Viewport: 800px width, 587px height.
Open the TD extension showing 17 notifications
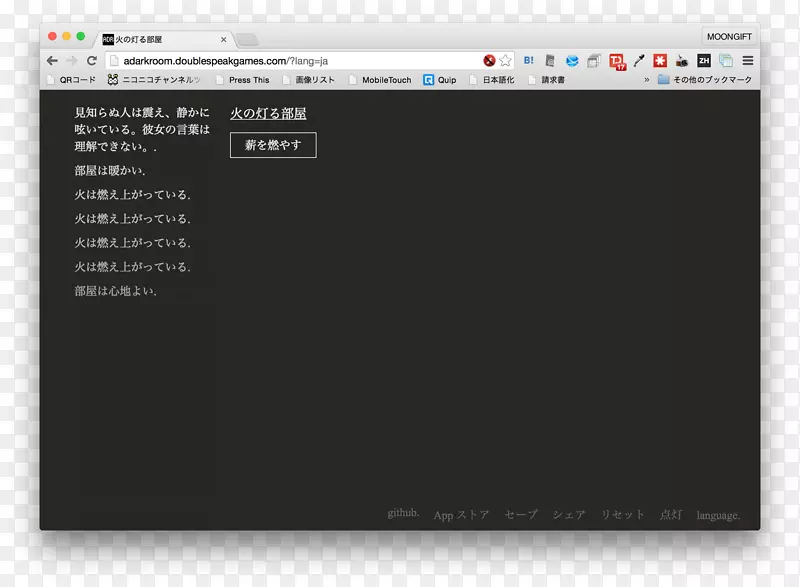point(616,60)
